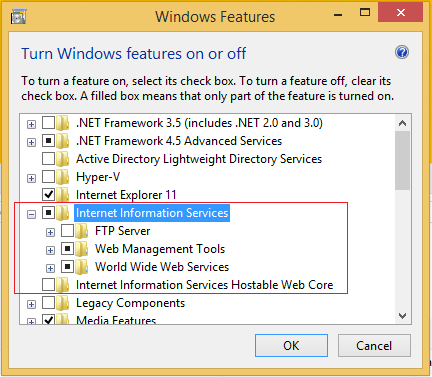This screenshot has width=432, height=377.
Task: Check the FTP Server checkbox
Action: tap(67, 231)
